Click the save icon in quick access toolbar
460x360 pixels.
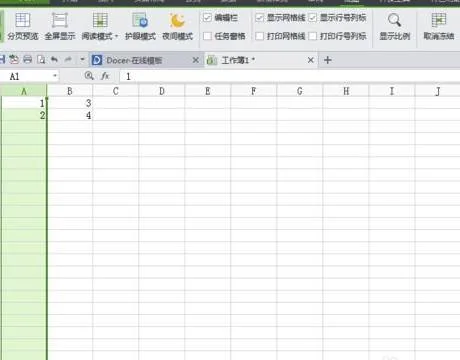[2, 60]
